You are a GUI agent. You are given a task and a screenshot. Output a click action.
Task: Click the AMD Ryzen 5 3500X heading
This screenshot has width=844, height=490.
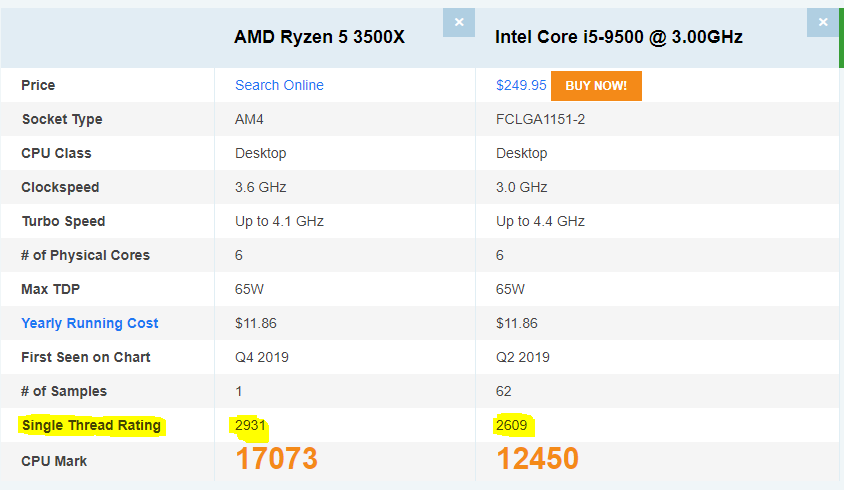[319, 37]
